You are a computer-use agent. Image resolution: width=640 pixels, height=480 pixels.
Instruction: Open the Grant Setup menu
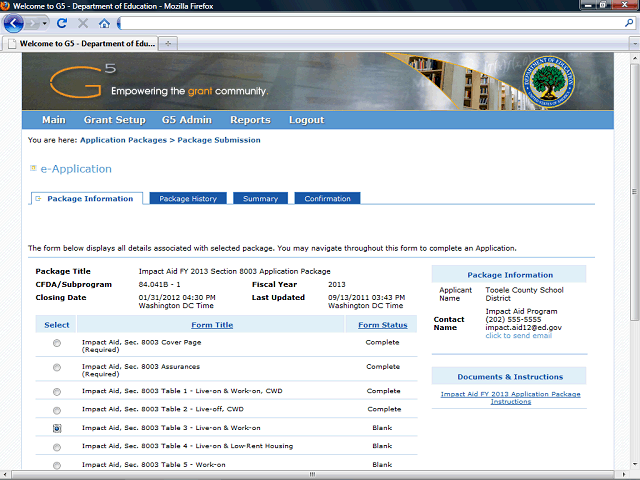(115, 120)
